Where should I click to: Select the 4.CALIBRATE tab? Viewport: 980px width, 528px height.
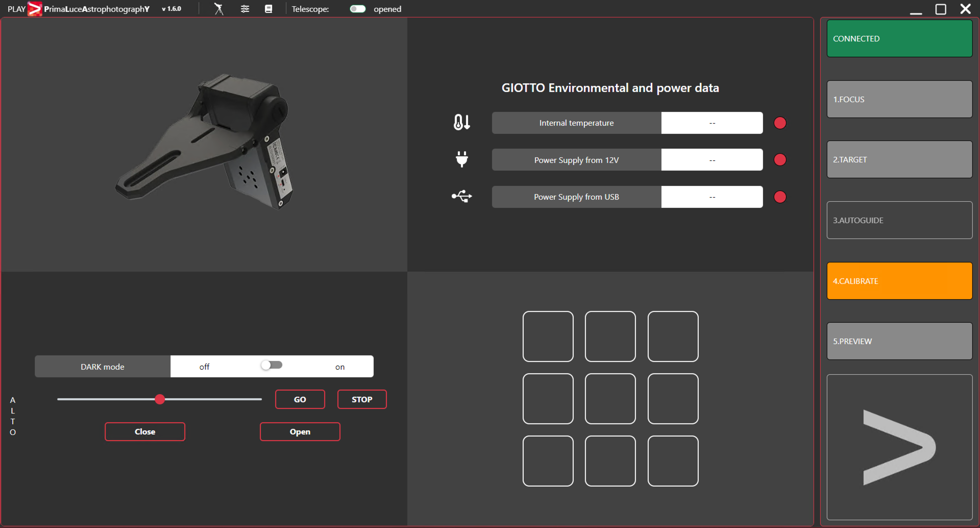[x=899, y=281]
